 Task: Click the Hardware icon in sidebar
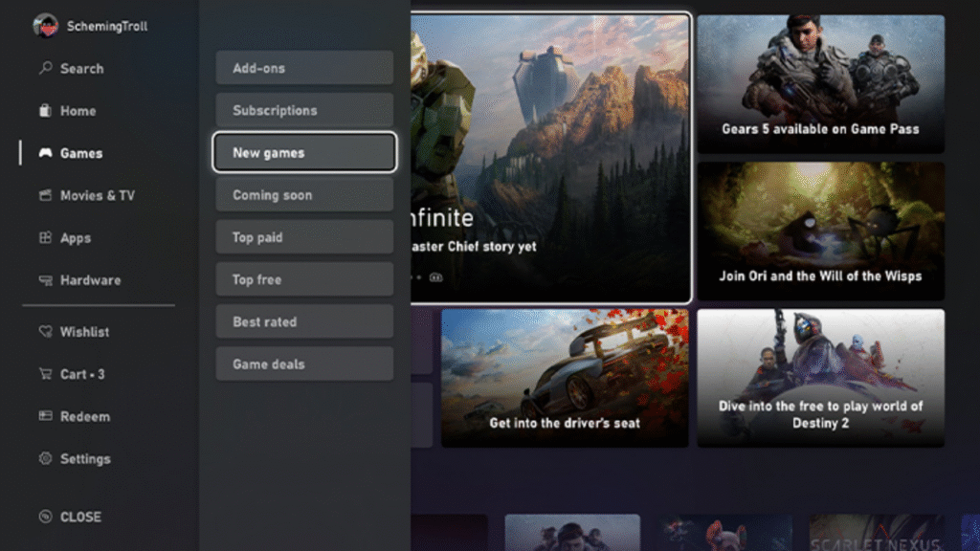point(45,280)
